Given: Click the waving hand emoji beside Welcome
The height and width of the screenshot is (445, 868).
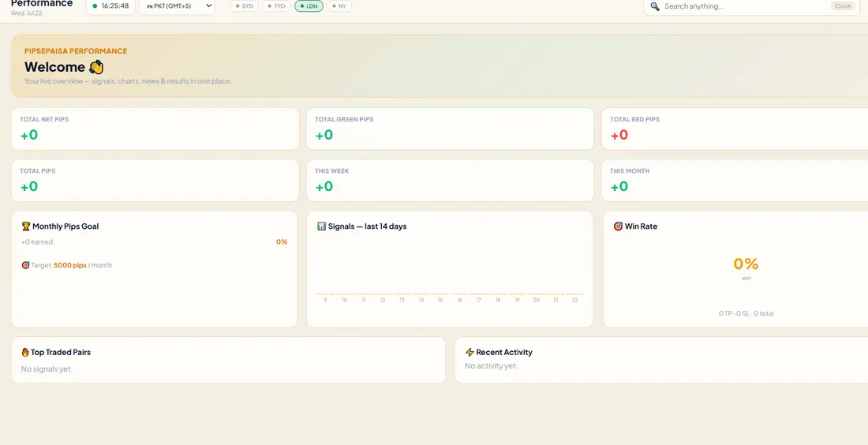Looking at the screenshot, I should pyautogui.click(x=96, y=67).
